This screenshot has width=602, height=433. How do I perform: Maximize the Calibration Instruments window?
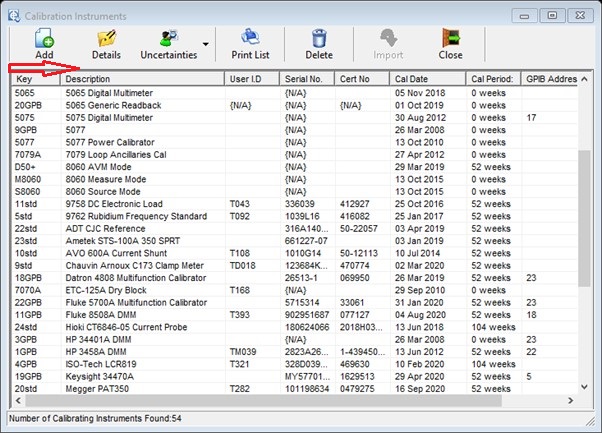pos(551,15)
